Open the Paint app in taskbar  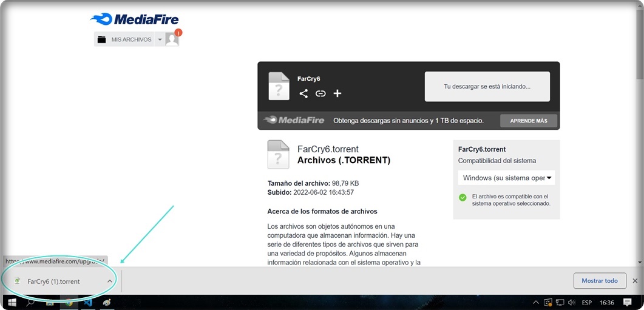[x=107, y=303]
